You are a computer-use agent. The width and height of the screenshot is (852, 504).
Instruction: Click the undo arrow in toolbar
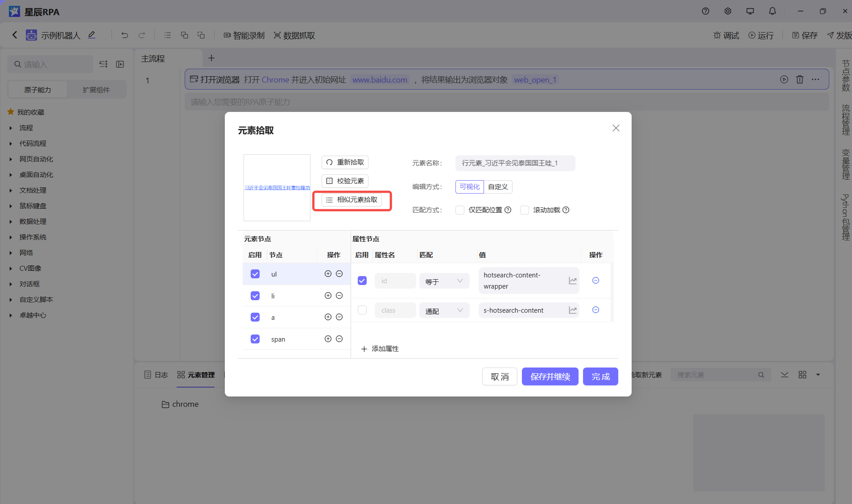[124, 35]
